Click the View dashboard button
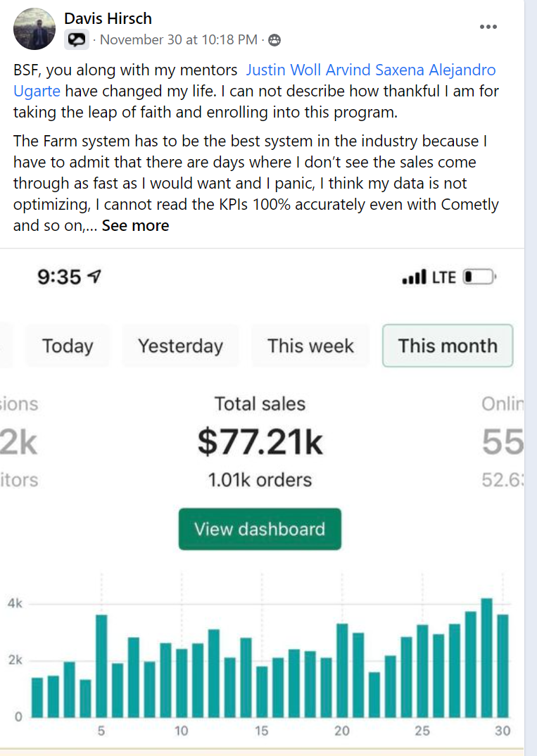 coord(260,529)
